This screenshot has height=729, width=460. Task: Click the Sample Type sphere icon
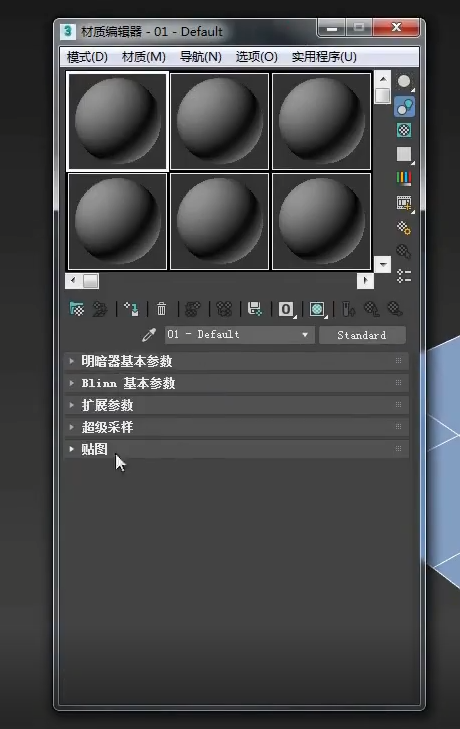tap(404, 82)
